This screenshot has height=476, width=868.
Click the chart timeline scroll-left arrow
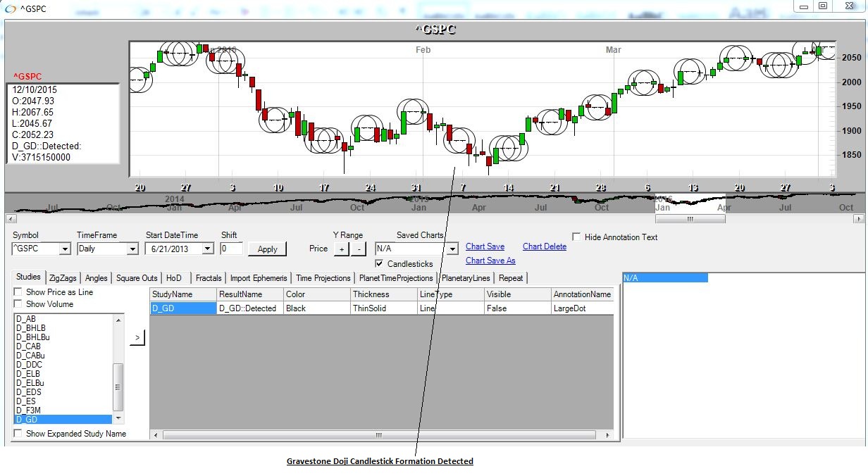[8, 219]
